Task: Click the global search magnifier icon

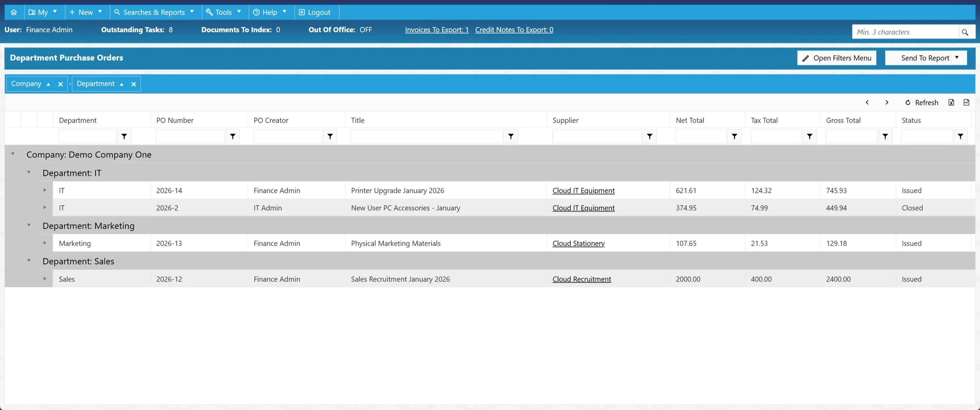Action: [x=965, y=32]
